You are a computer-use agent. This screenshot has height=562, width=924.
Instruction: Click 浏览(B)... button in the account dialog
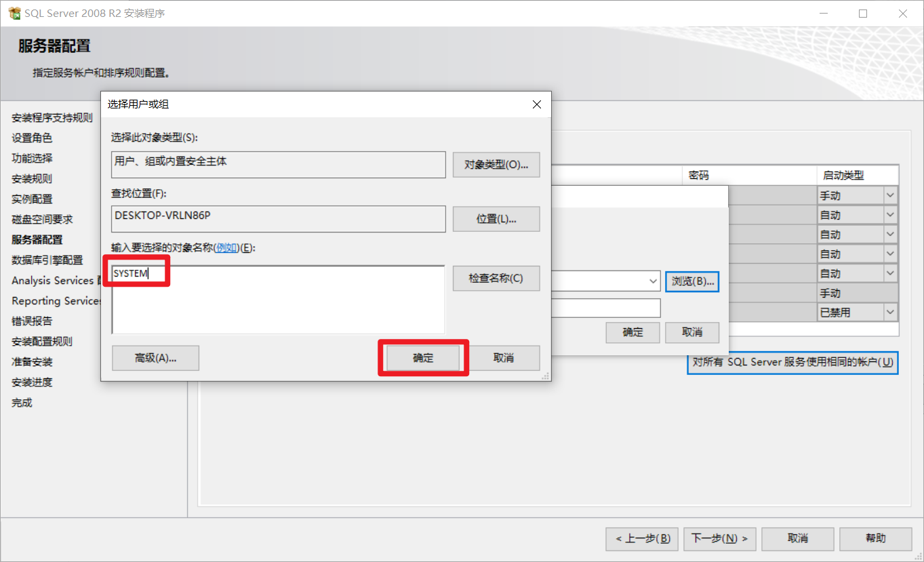[692, 281]
